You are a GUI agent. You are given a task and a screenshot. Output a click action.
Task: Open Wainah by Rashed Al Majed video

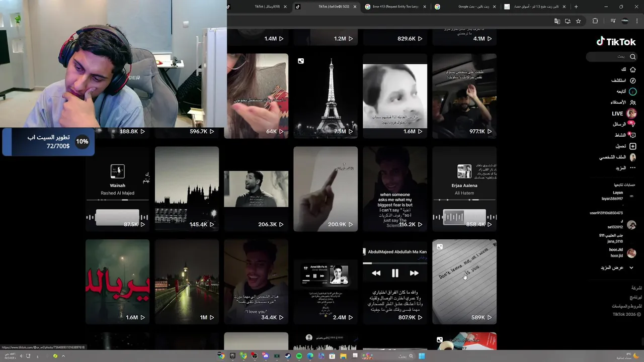click(117, 189)
